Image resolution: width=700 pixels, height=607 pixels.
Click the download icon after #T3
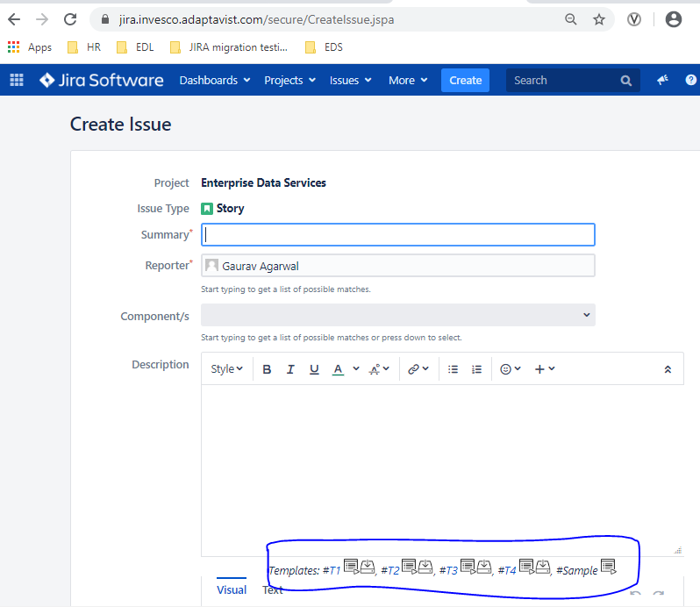click(484, 567)
